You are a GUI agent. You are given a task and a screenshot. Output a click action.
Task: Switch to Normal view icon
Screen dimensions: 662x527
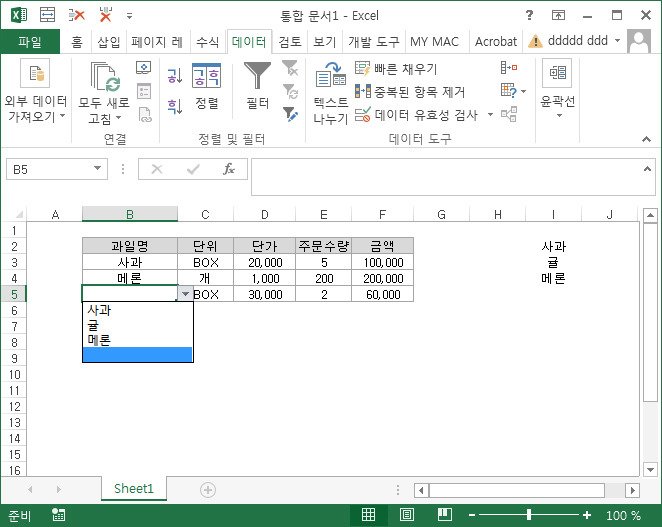click(x=368, y=514)
